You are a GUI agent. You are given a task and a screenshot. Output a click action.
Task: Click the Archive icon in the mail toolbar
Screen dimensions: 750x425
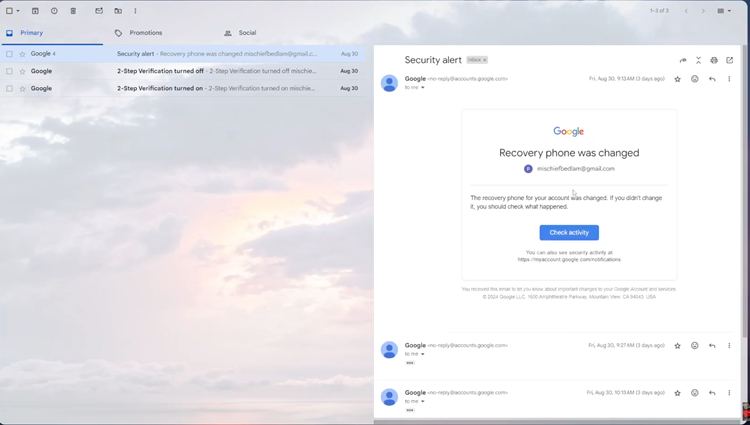point(35,11)
